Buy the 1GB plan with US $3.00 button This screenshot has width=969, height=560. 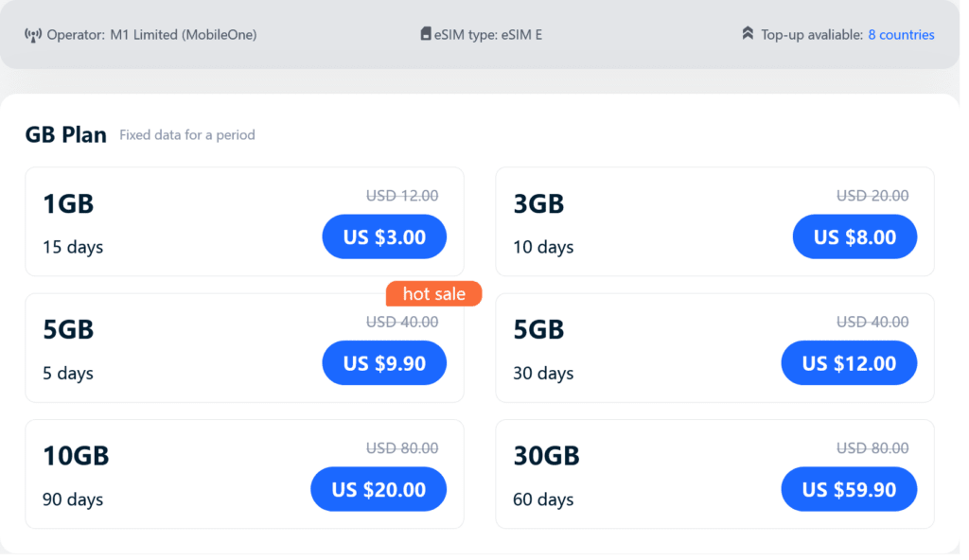[x=384, y=236]
